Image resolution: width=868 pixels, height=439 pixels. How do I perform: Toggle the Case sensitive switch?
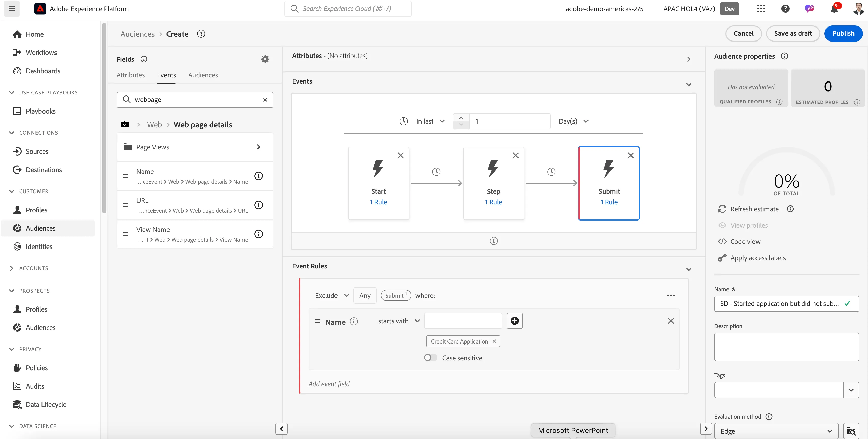click(x=430, y=358)
